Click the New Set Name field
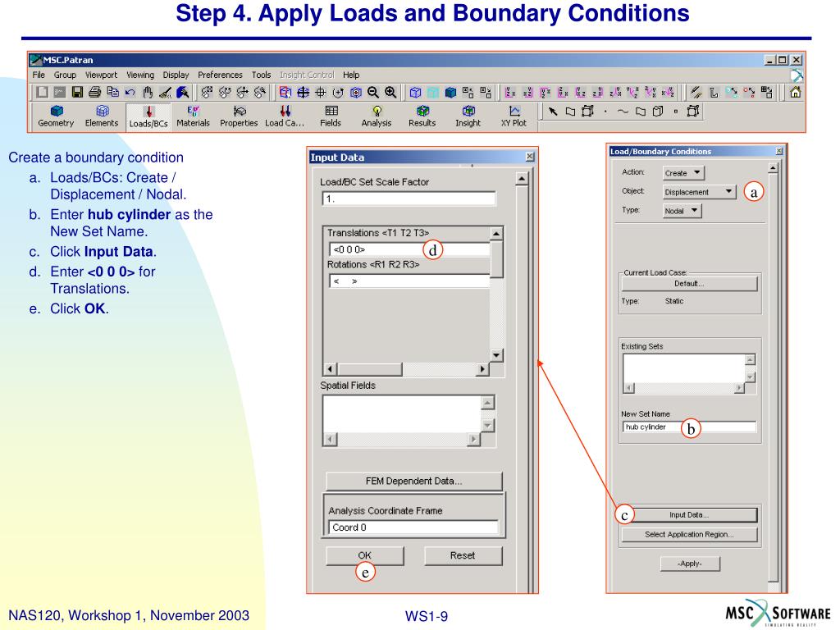The width and height of the screenshot is (840, 630). coord(689,427)
